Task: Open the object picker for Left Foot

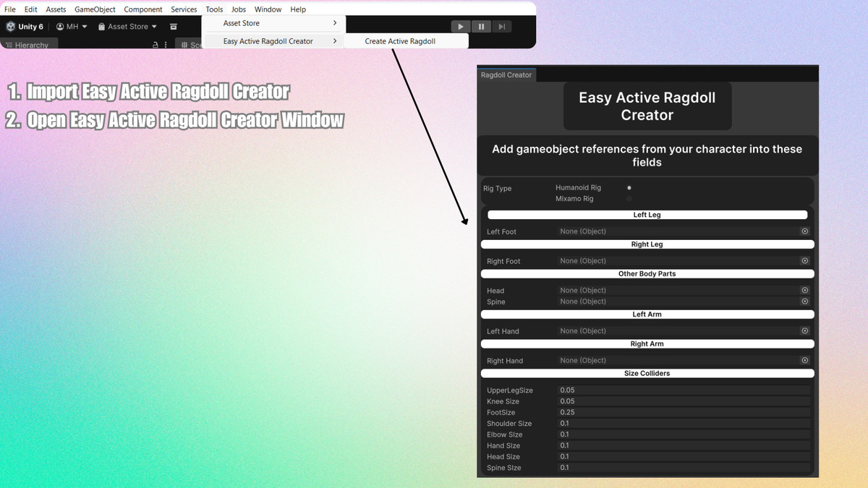Action: click(804, 231)
